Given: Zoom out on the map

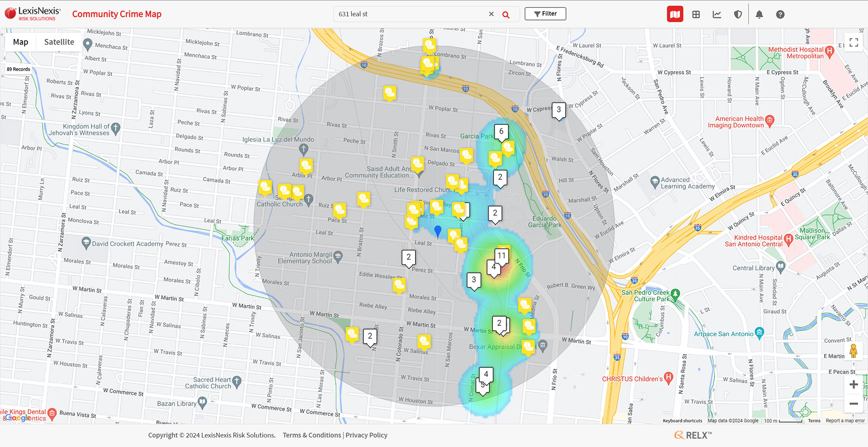Looking at the screenshot, I should (854, 404).
